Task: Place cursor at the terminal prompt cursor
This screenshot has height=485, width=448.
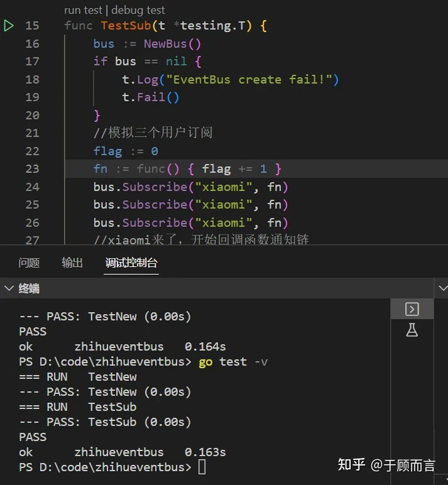Action: [x=202, y=467]
